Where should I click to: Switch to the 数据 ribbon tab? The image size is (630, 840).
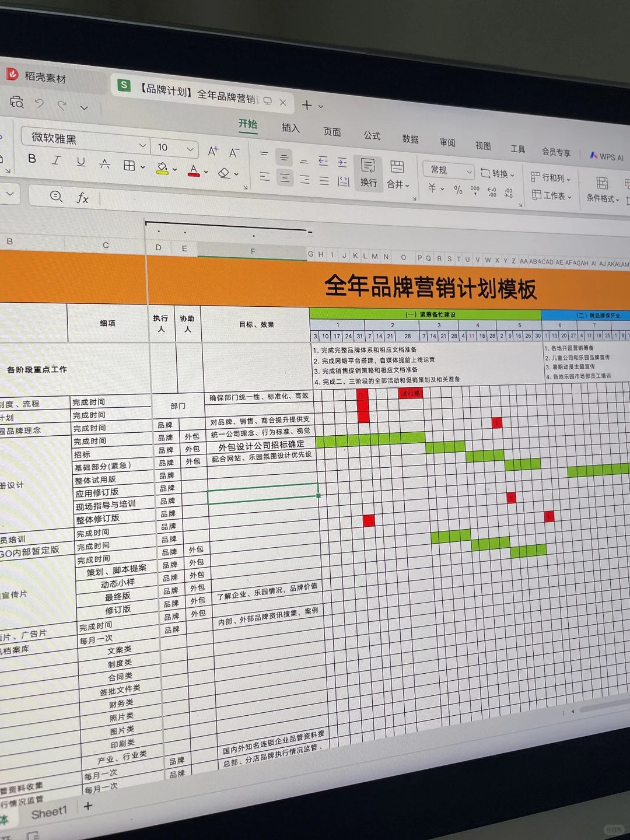(411, 139)
